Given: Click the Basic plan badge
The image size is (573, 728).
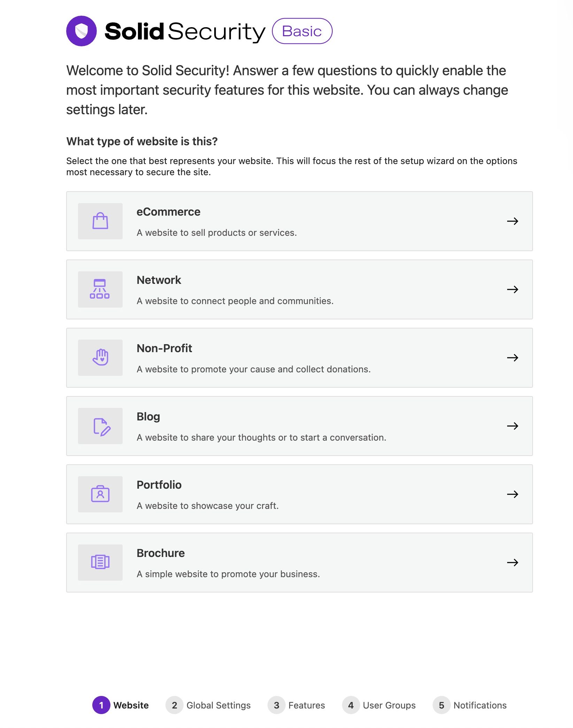Looking at the screenshot, I should coord(302,31).
